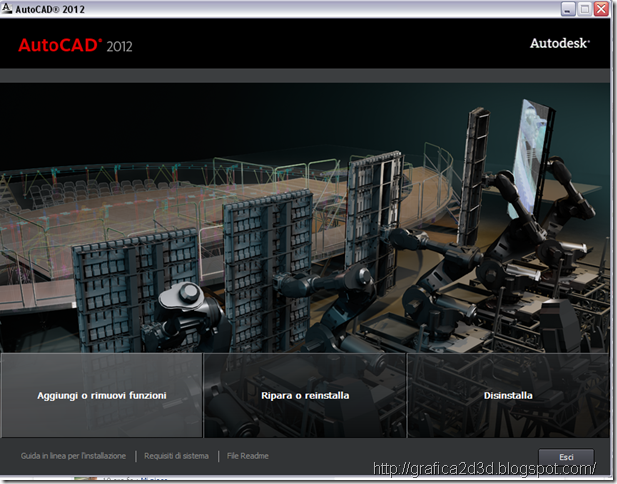Open the Requisiti di sistema link
The width and height of the screenshot is (617, 484).
(176, 456)
